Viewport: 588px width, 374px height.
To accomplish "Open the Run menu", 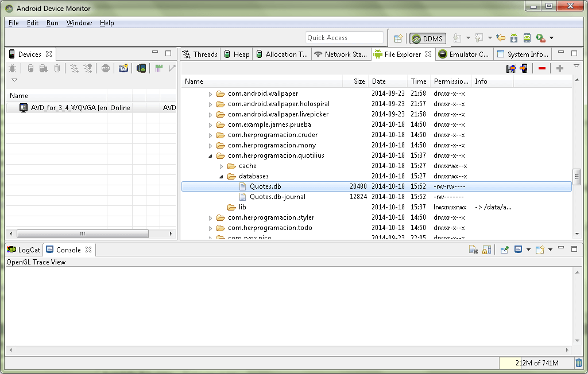I will pos(52,23).
